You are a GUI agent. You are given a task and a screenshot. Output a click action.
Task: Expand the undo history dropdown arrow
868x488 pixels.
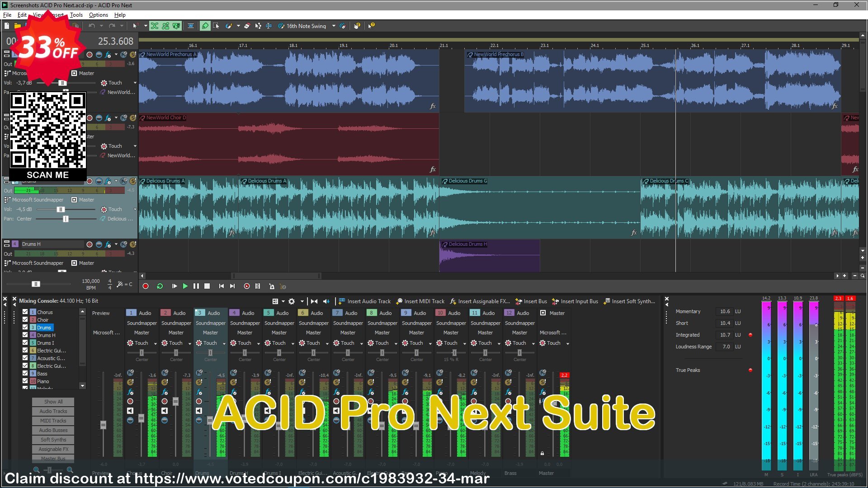pyautogui.click(x=101, y=26)
